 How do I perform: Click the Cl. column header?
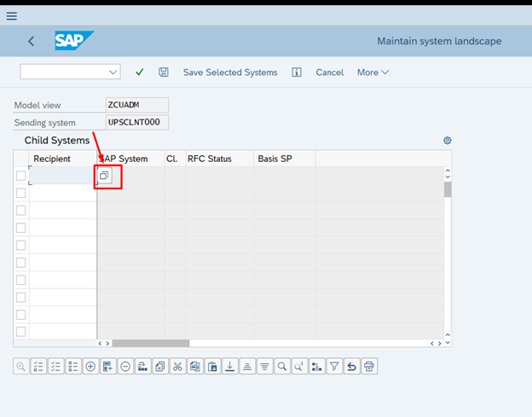(175, 159)
